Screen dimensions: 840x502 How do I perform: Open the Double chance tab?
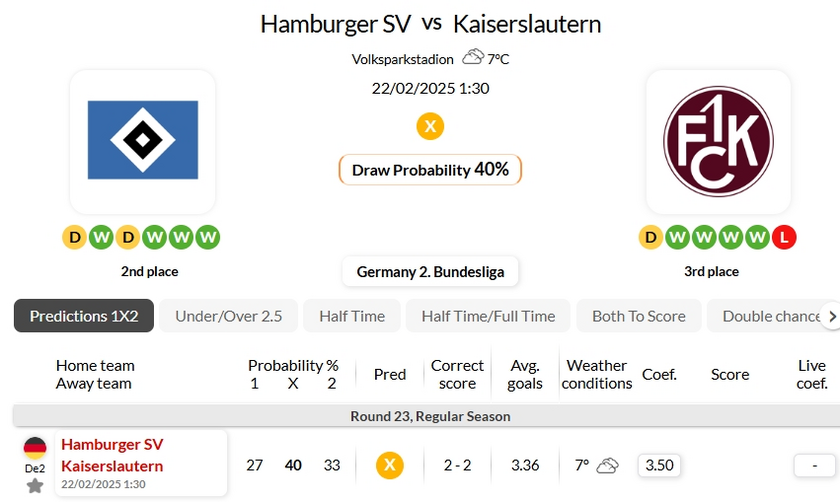[x=768, y=316]
